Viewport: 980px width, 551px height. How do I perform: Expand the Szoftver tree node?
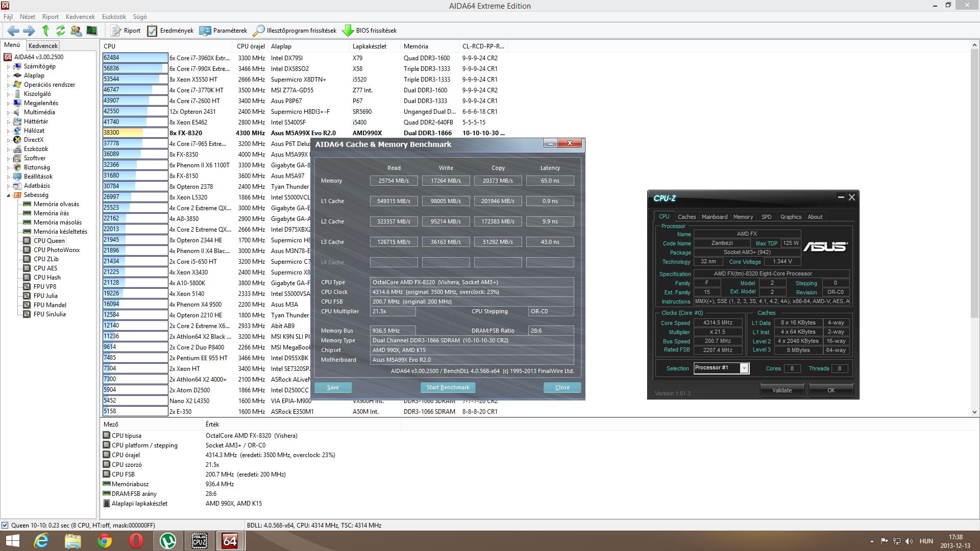8,158
